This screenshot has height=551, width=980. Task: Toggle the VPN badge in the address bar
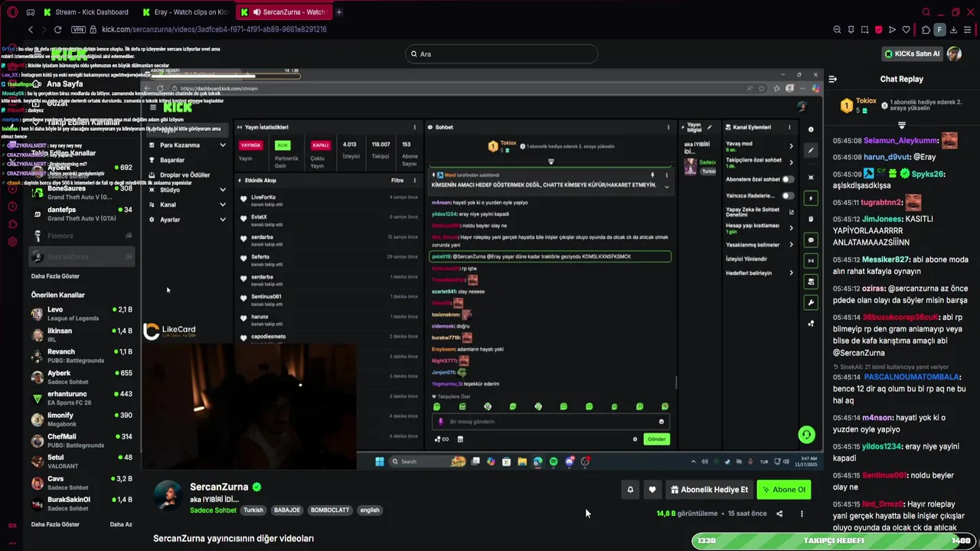click(x=78, y=29)
